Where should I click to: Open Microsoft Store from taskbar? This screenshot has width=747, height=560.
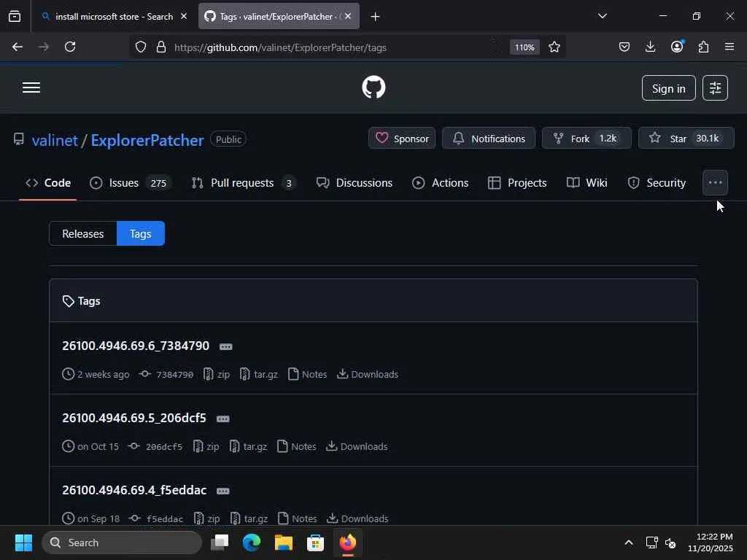[x=315, y=542]
